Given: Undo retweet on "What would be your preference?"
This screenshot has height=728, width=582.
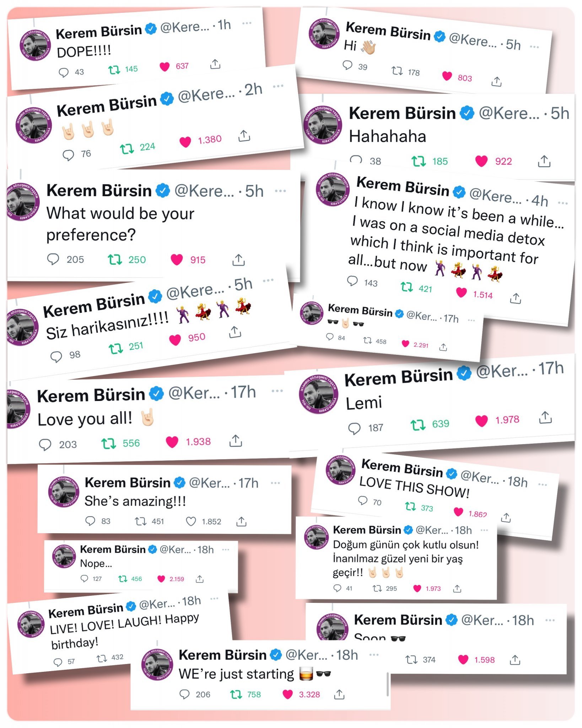Looking at the screenshot, I should pyautogui.click(x=115, y=259).
